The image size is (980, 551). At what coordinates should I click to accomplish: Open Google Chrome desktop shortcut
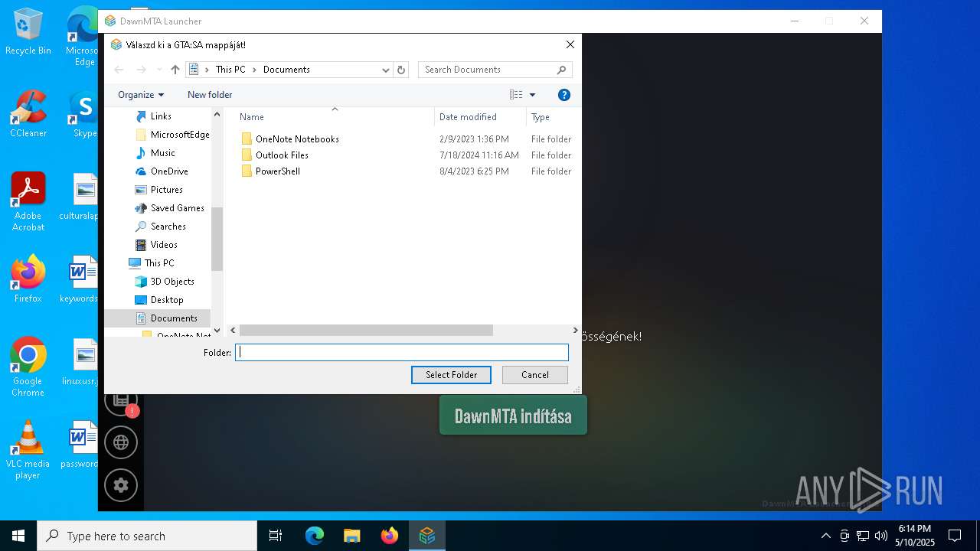click(28, 367)
